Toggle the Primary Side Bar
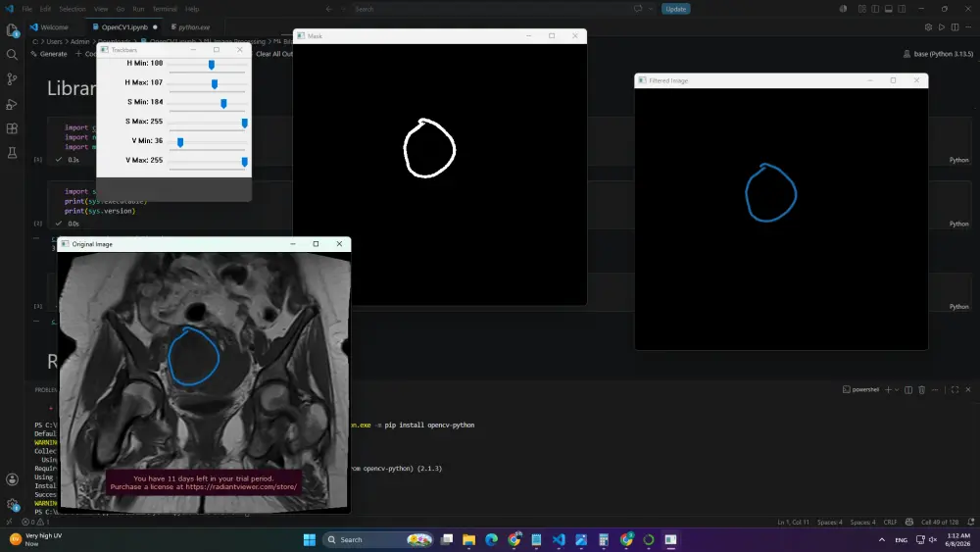The image size is (980, 552). (x=875, y=9)
